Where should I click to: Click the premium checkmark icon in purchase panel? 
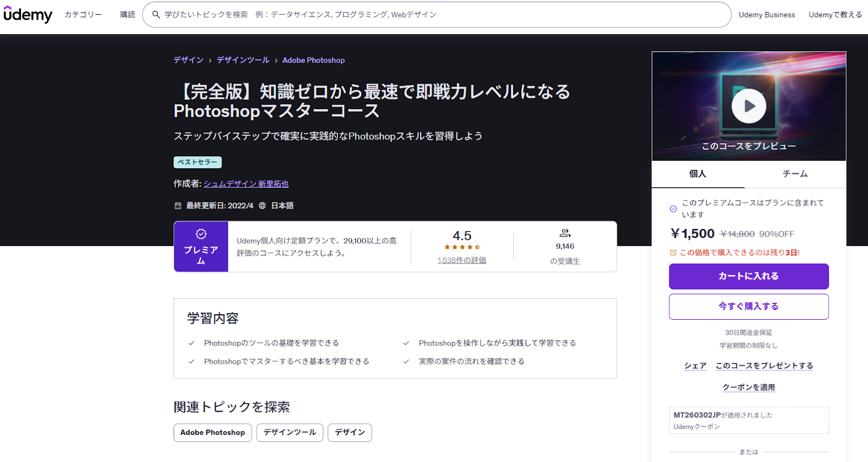tap(673, 208)
